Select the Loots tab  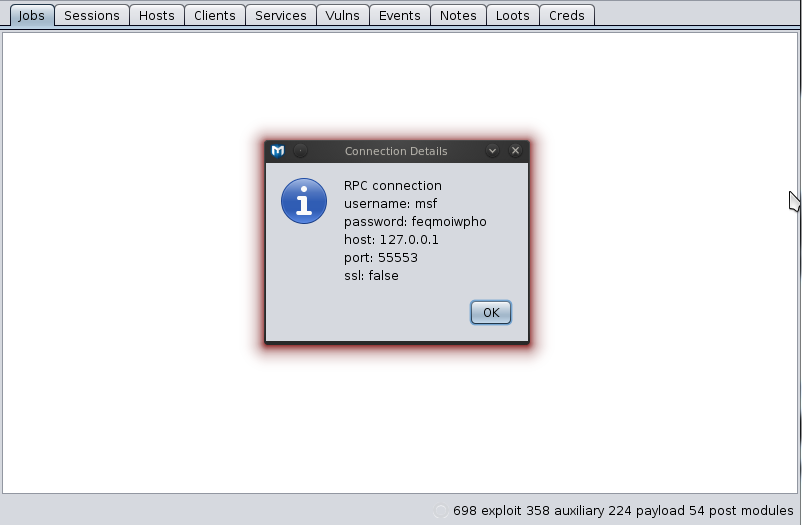click(x=513, y=15)
